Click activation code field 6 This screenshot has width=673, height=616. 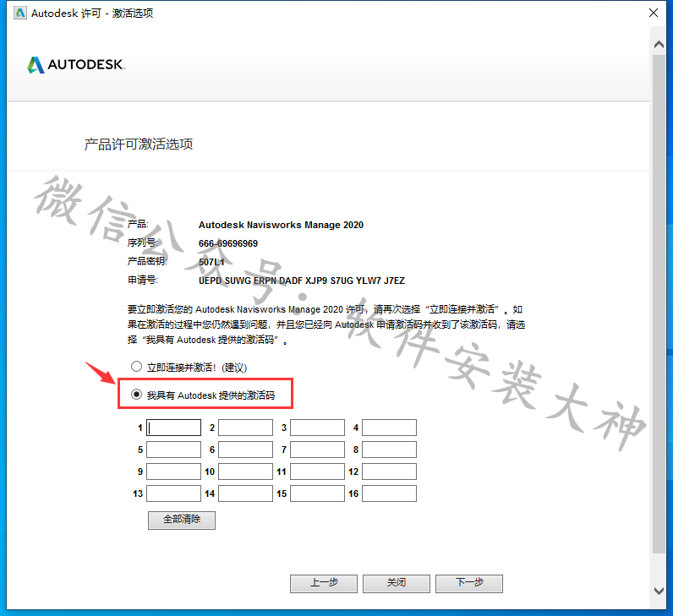point(245,450)
